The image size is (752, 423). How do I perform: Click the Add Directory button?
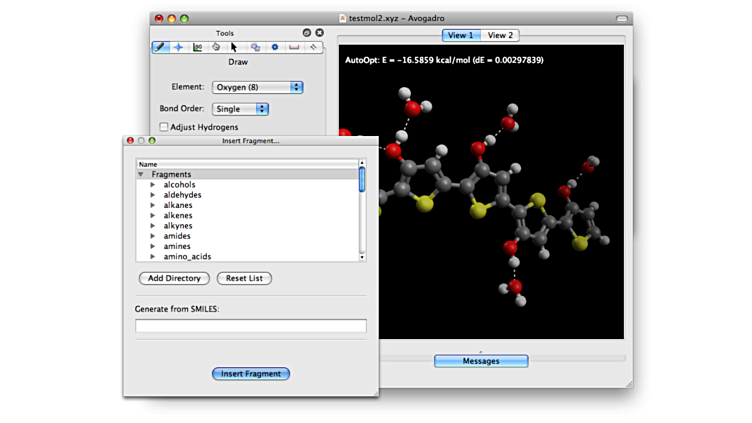point(174,278)
